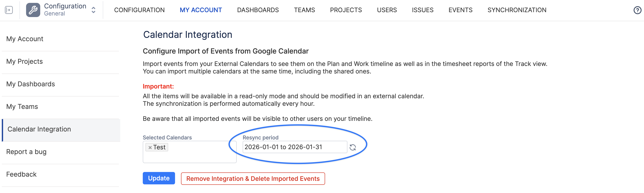Open My Dashboards in the sidebar
Screen dimensions: 644x193
(30, 84)
